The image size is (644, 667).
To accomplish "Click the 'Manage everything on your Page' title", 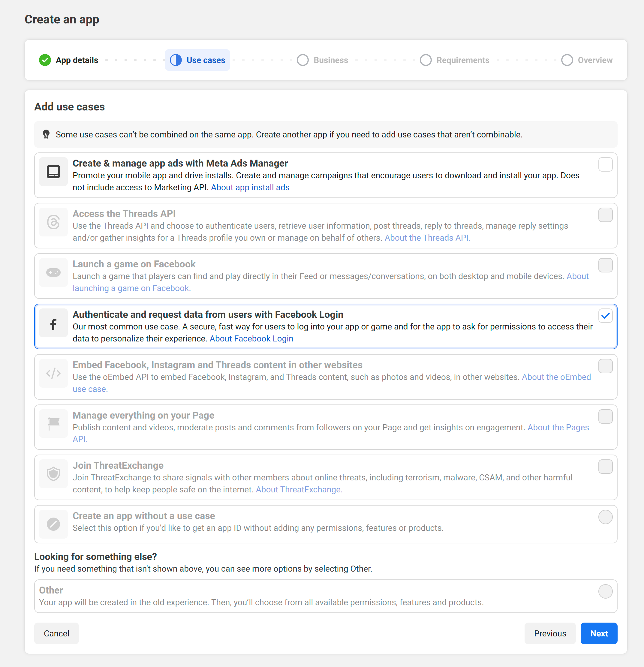I will 143,415.
